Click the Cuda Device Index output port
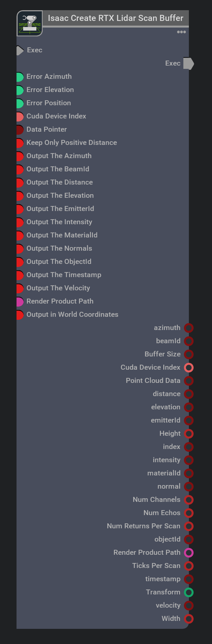The height and width of the screenshot is (644, 212). click(189, 367)
